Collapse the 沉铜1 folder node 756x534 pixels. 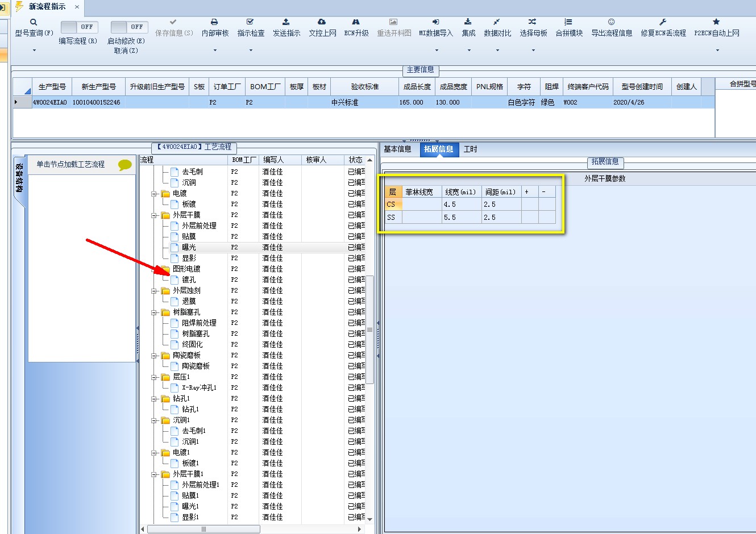pos(154,420)
